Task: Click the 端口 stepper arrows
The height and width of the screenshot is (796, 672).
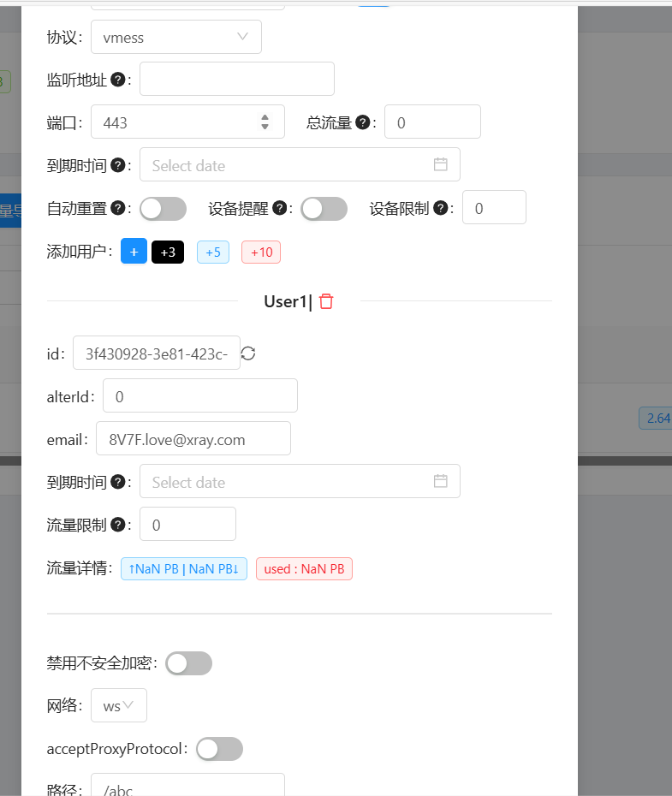Action: [x=265, y=122]
